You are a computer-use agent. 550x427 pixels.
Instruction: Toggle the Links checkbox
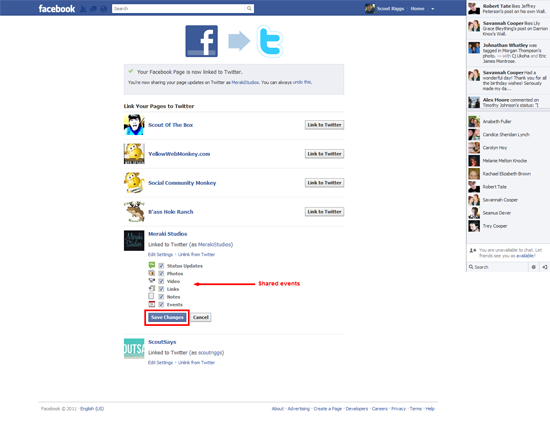click(161, 289)
